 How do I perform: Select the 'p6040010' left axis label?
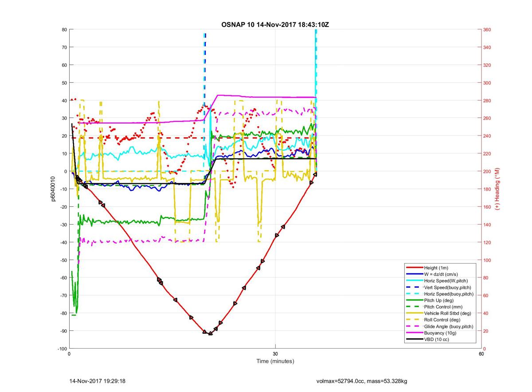52,189
